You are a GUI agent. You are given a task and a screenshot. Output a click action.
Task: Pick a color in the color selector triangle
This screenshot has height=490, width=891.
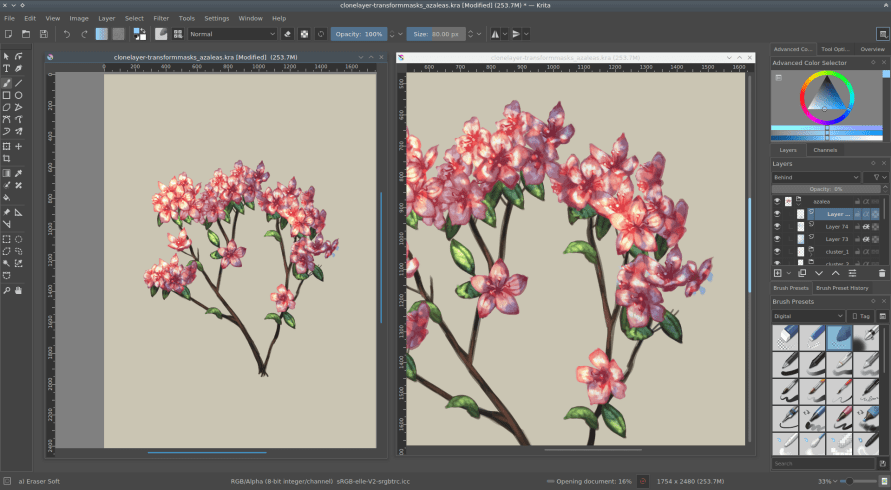pos(826,95)
